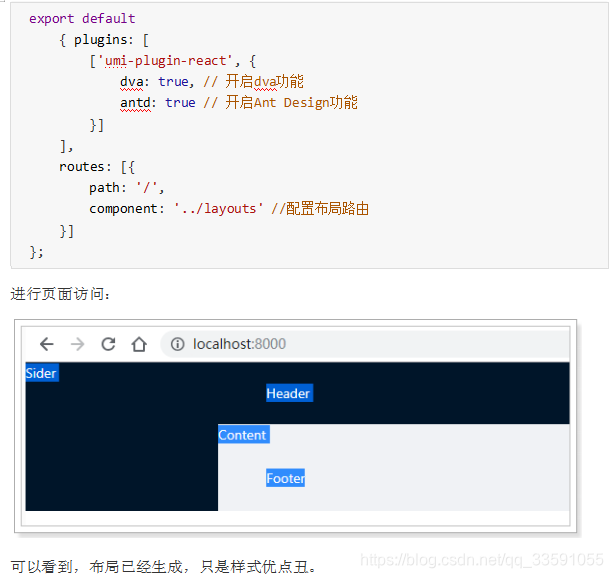
Task: Click the 'dva: true' code line
Action: click(x=212, y=82)
